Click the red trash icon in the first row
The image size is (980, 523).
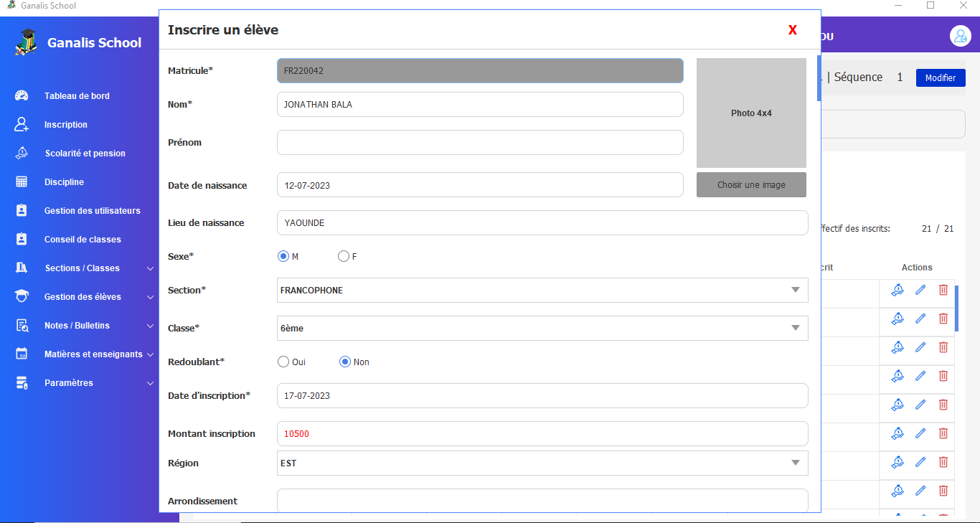[x=943, y=290]
